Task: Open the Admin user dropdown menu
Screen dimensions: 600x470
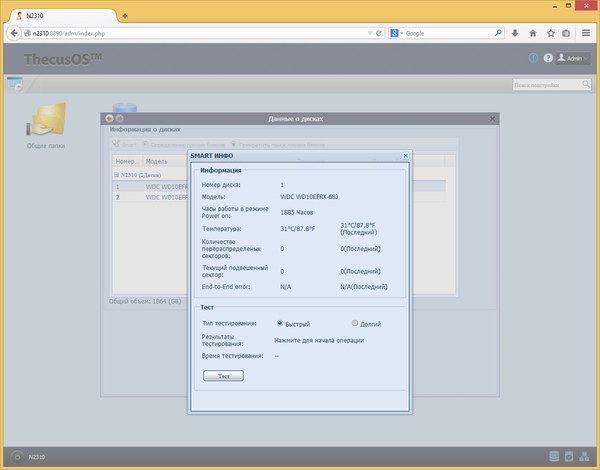Action: click(573, 58)
